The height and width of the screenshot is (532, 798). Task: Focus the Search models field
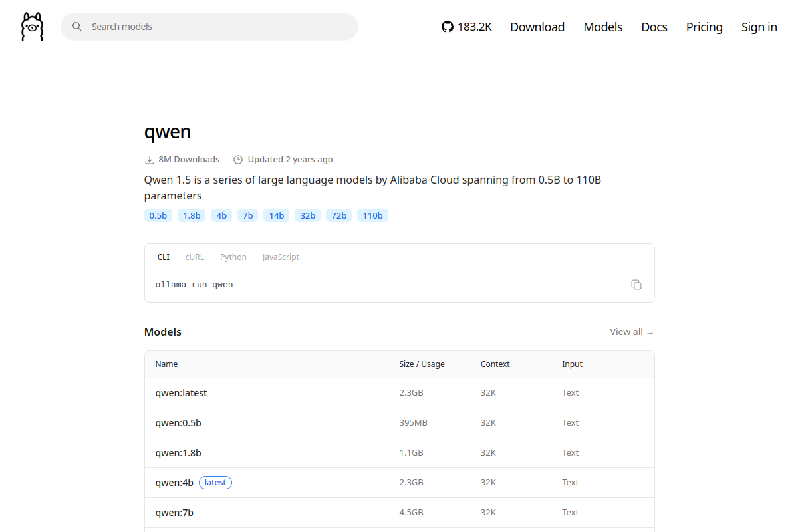click(x=209, y=27)
